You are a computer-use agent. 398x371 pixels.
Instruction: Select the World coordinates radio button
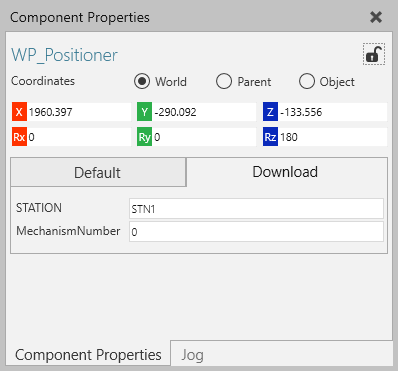point(142,81)
